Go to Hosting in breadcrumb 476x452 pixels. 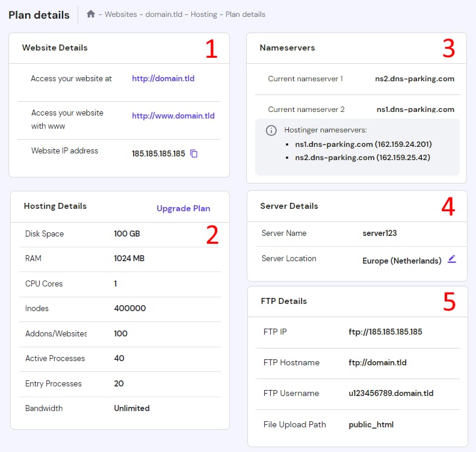coord(203,14)
